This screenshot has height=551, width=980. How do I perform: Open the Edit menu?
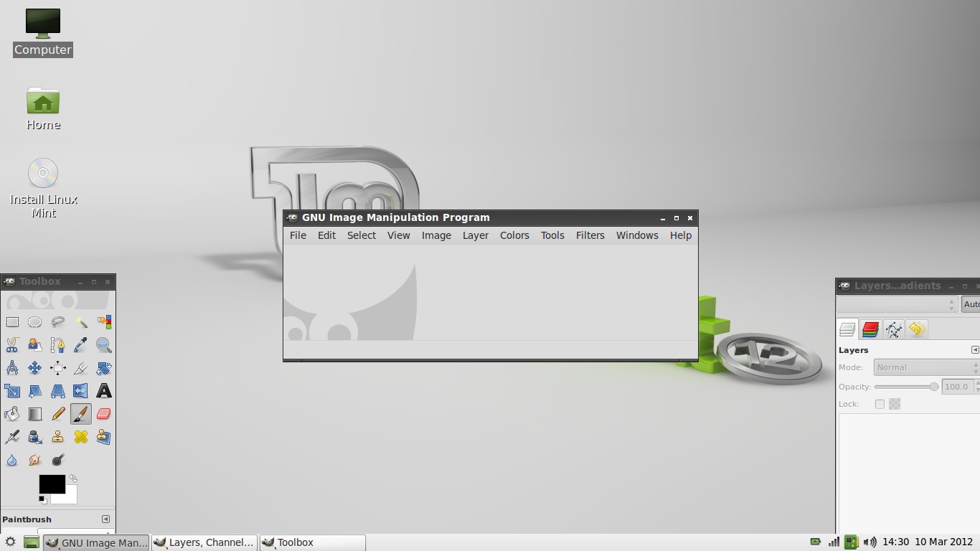326,235
